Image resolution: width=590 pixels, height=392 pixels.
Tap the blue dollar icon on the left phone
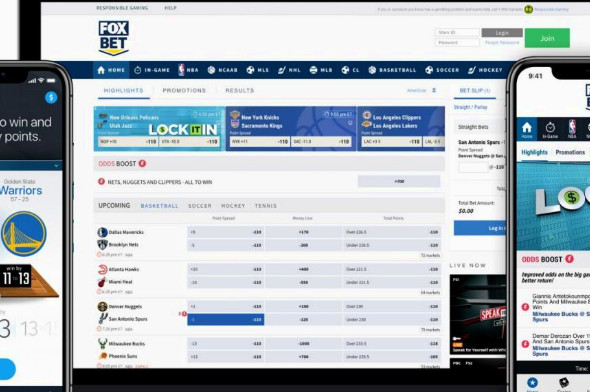[51, 97]
